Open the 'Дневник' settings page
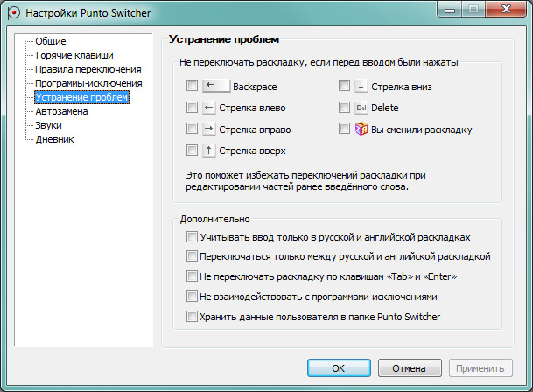 [54, 139]
